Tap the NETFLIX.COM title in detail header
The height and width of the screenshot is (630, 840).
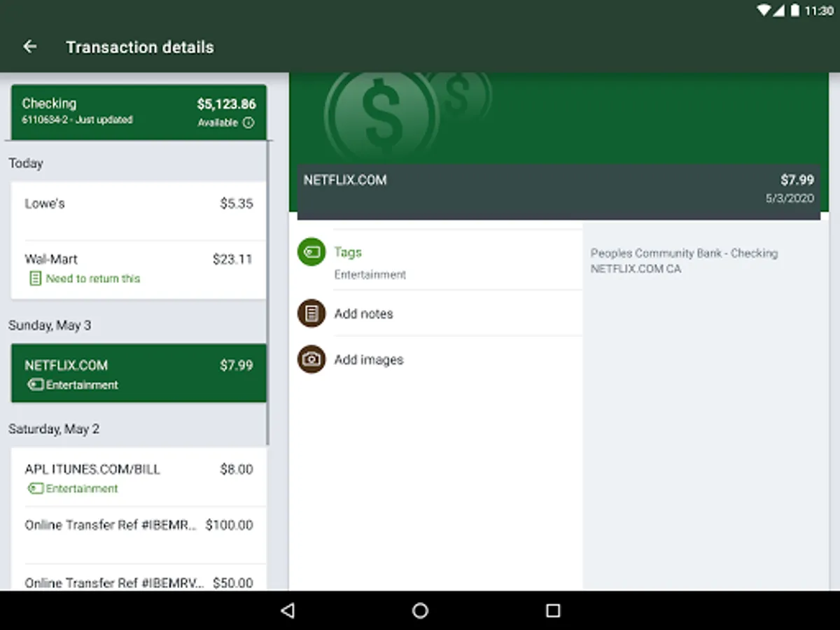tap(345, 180)
